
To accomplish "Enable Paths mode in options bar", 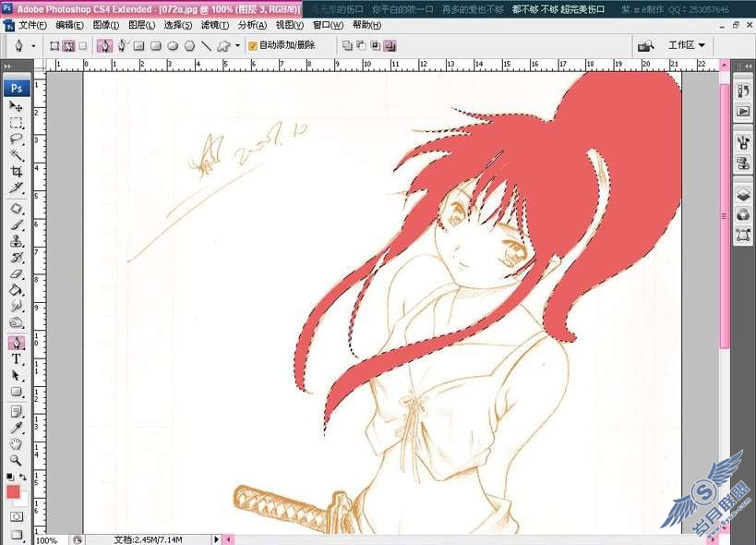I will coord(68,46).
